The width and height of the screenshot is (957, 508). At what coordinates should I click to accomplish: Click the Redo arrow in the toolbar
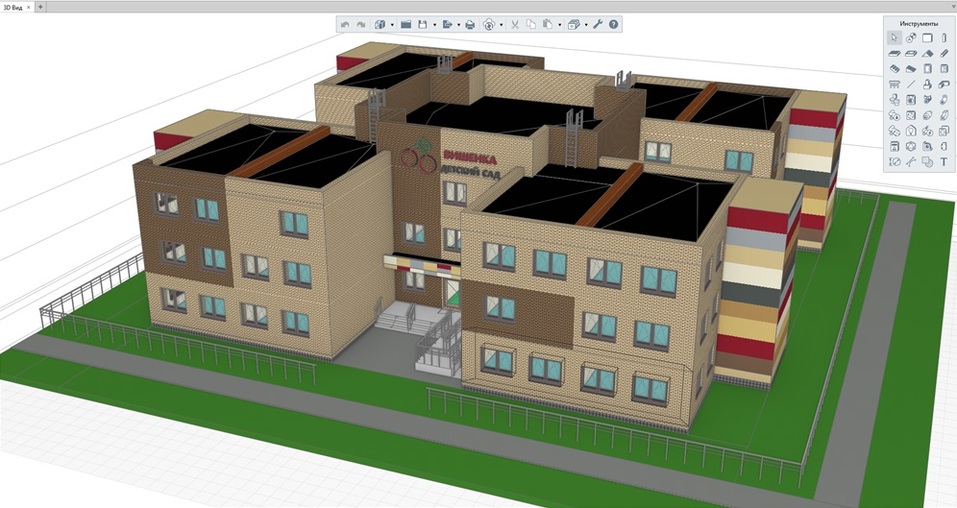(x=361, y=24)
